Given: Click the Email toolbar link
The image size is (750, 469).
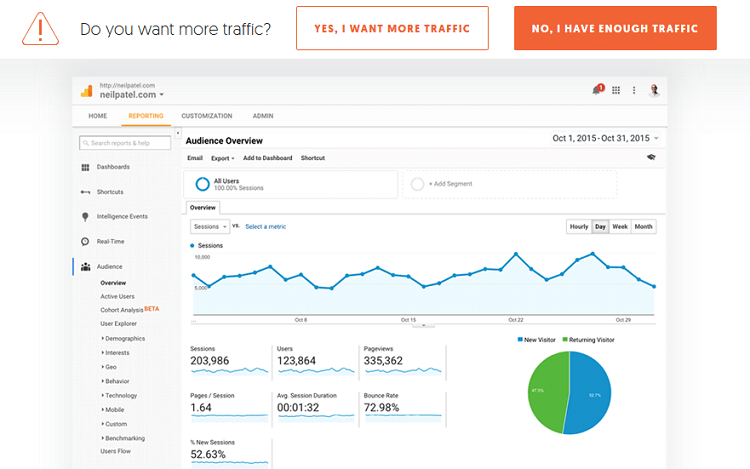Looking at the screenshot, I should click(195, 158).
